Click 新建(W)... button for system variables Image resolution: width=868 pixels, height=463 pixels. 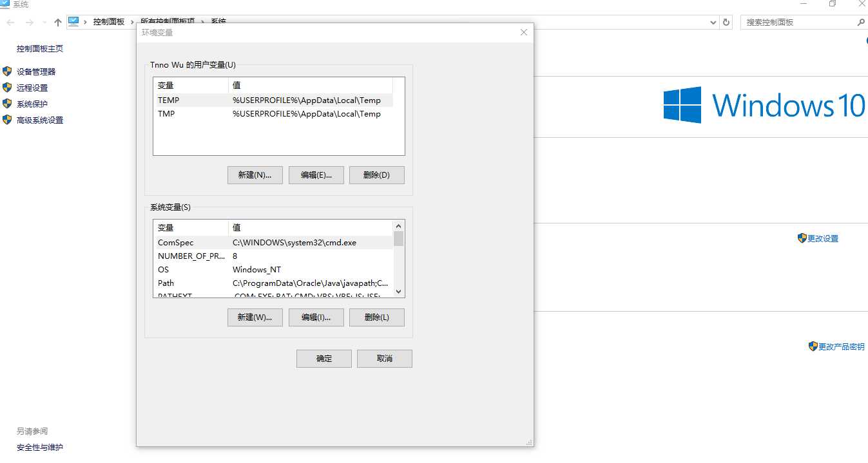point(255,317)
